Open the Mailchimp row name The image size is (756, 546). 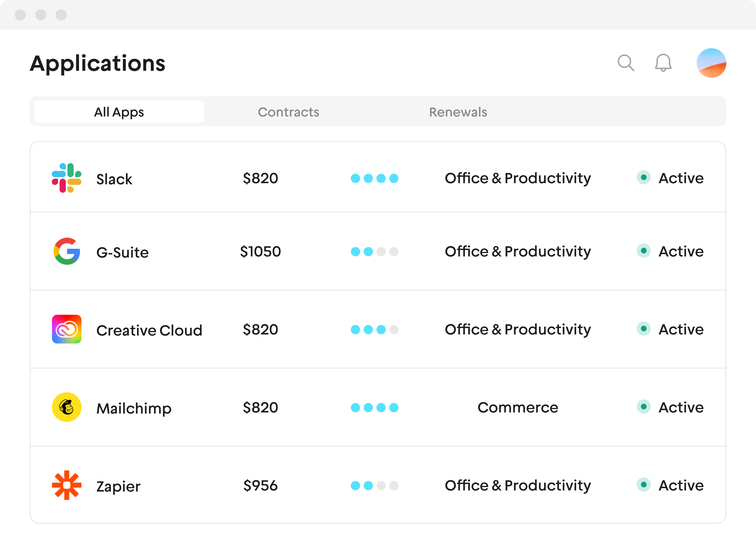[134, 408]
